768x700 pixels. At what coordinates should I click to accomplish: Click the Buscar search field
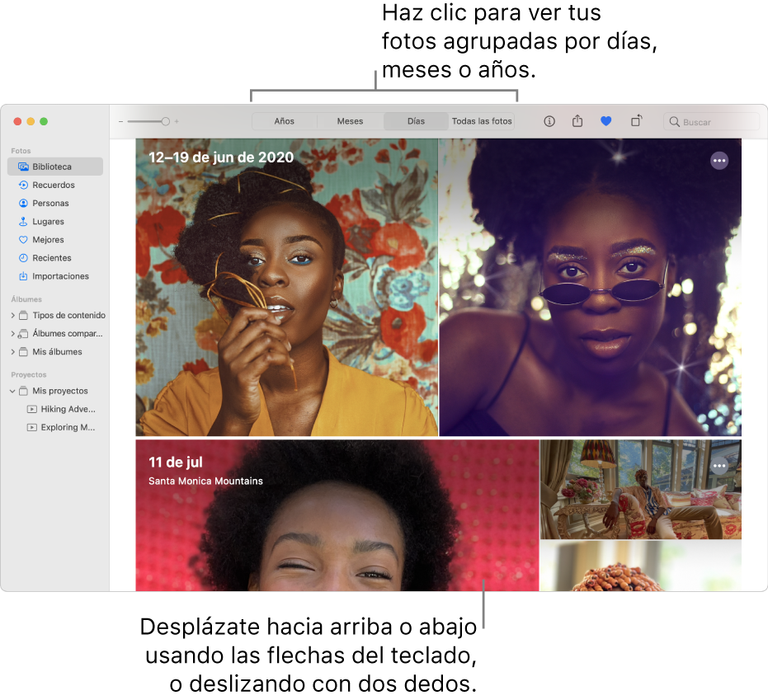[x=711, y=122]
